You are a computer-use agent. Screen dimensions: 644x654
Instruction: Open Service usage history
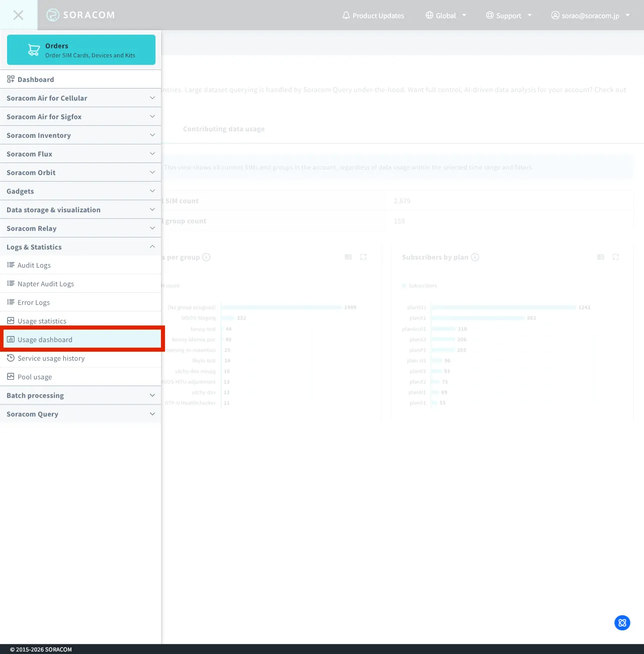coord(80,358)
